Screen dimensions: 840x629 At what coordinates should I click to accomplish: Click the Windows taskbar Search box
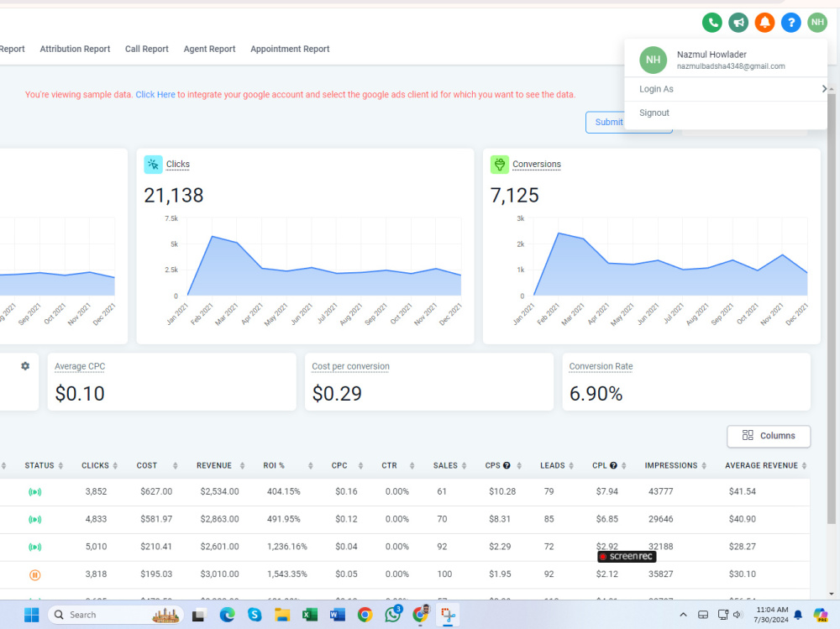pyautogui.click(x=116, y=615)
